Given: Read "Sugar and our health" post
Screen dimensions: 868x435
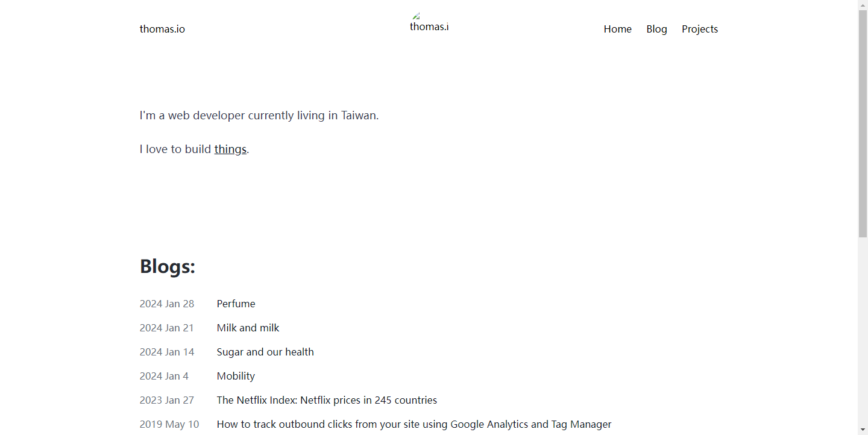Looking at the screenshot, I should (x=265, y=352).
